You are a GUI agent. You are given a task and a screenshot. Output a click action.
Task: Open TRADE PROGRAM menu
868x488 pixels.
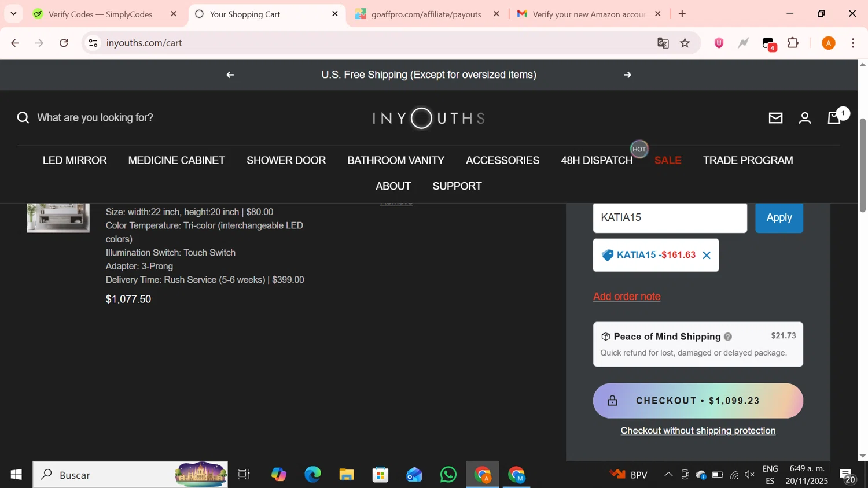[748, 161]
